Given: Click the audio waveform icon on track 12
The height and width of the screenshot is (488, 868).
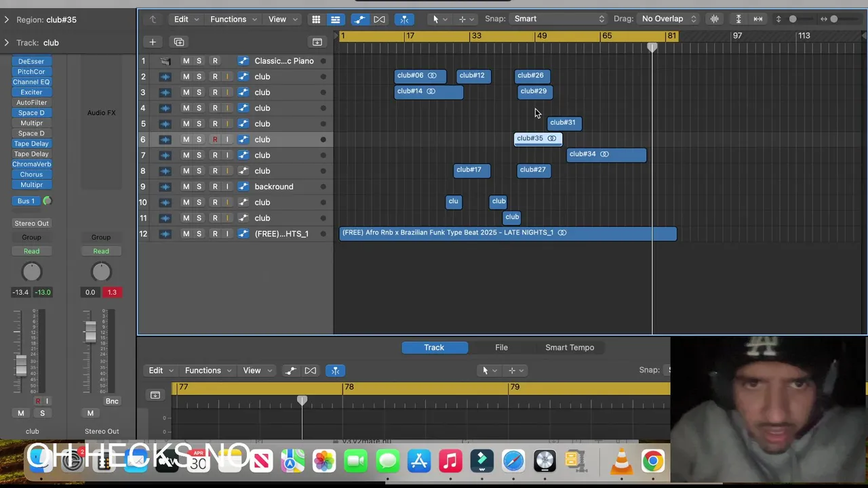Looking at the screenshot, I should click(x=165, y=234).
